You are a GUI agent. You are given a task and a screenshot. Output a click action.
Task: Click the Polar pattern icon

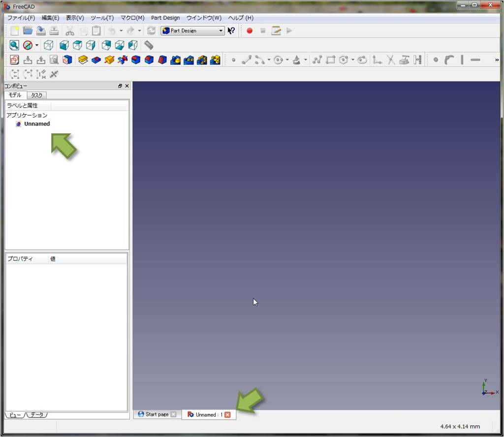pos(202,60)
